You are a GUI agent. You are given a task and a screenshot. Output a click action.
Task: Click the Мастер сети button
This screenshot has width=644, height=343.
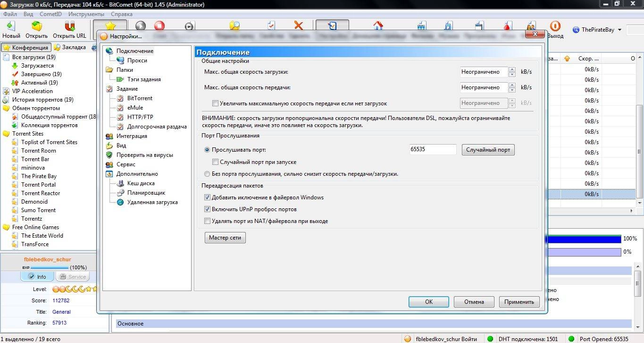225,238
